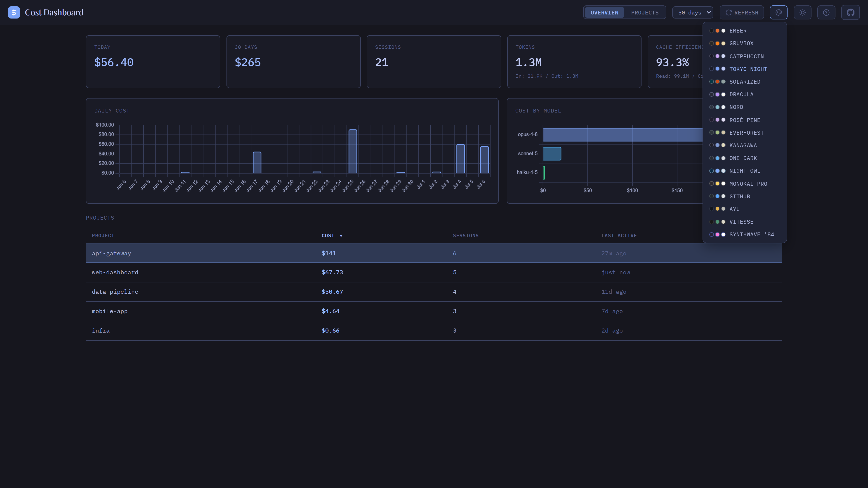Open the theme palette picker icon
Viewport: 868px width, 488px height.
[778, 12]
